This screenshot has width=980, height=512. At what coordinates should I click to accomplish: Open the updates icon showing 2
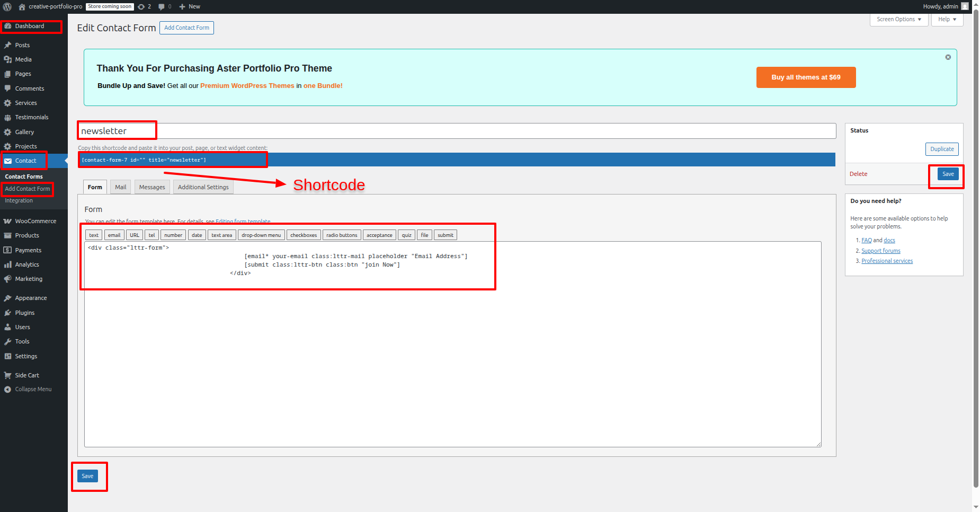point(144,6)
